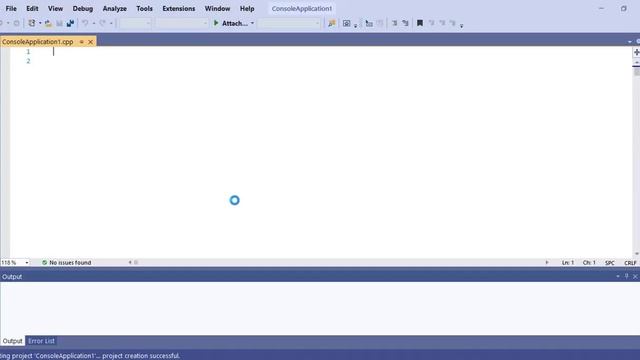Open the Solution Platforms combo box

click(182, 23)
